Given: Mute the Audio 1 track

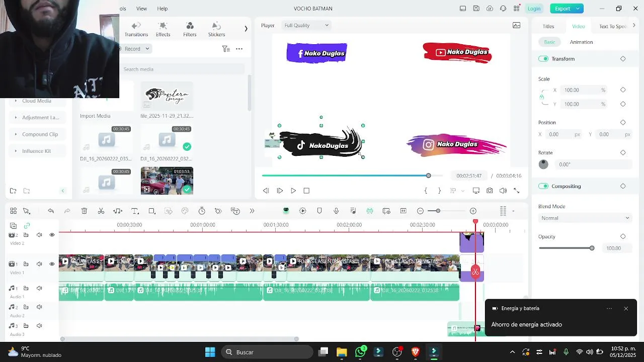Looking at the screenshot, I should pyautogui.click(x=39, y=289).
